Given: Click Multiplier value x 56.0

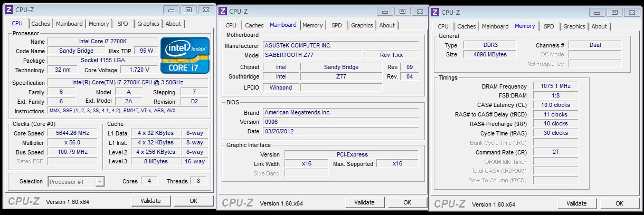Looking at the screenshot, I should (x=73, y=143).
